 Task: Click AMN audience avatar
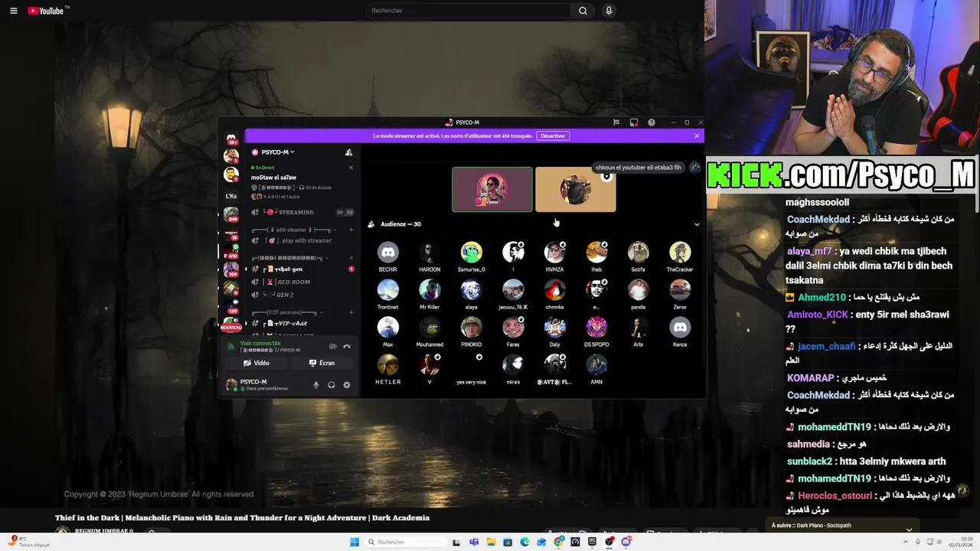[x=596, y=365]
